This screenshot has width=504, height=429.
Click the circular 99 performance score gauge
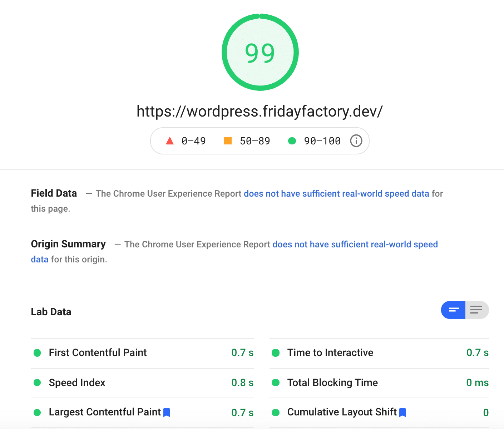[260, 52]
